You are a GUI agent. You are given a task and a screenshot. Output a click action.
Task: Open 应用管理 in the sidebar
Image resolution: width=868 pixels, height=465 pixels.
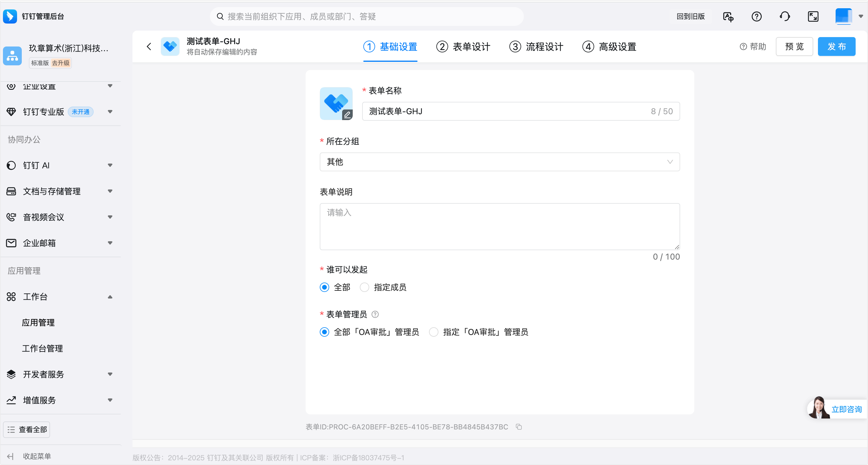coord(38,323)
